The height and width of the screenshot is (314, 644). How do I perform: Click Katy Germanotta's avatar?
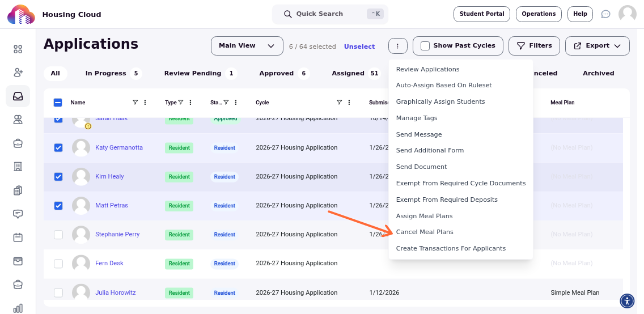81,147
